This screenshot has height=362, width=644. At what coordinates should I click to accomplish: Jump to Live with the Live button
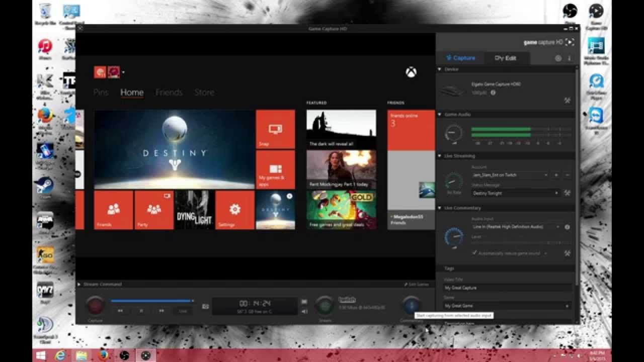click(183, 311)
